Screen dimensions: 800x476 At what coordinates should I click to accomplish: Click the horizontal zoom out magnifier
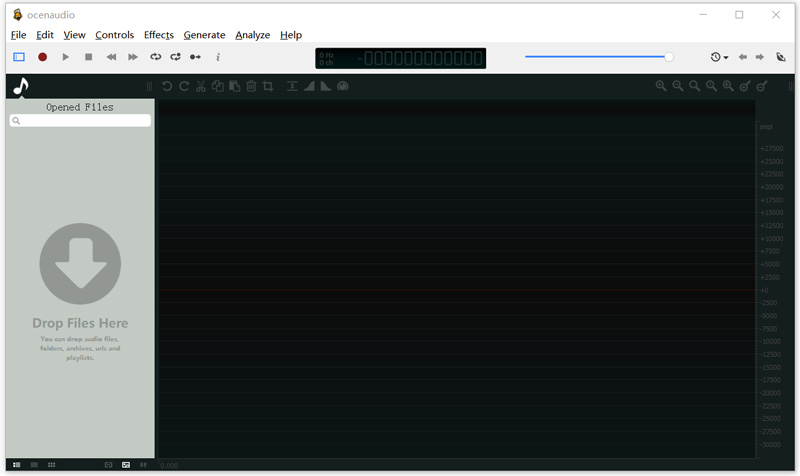678,86
